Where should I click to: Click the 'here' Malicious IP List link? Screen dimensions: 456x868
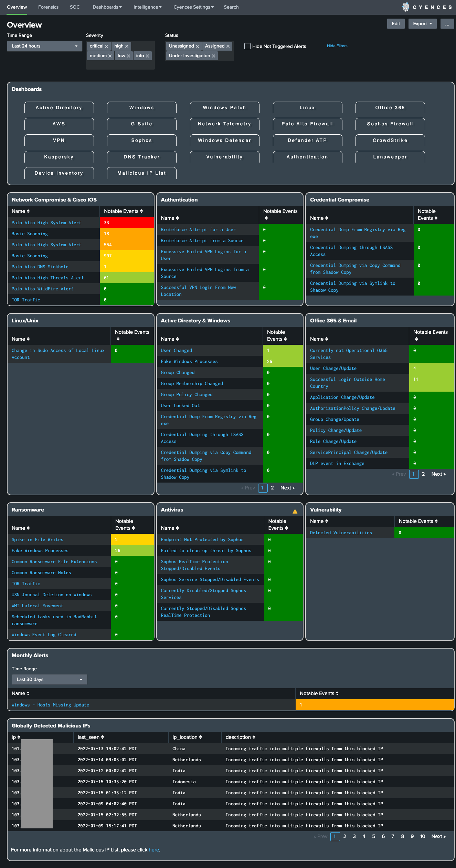point(154,850)
